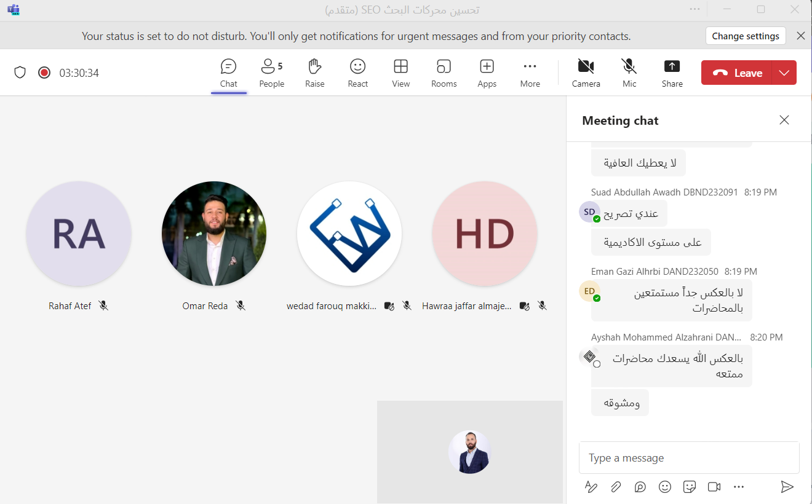Open breakout Rooms
The image size is (812, 504).
pos(444,73)
